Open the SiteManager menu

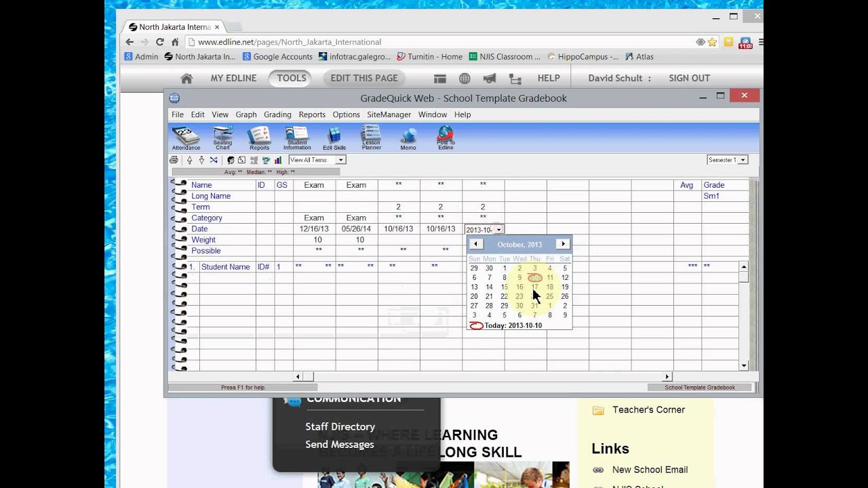(389, 115)
